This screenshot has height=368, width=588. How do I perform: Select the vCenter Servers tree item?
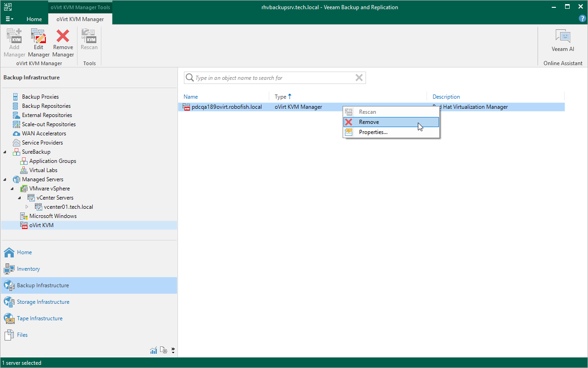pyautogui.click(x=55, y=198)
